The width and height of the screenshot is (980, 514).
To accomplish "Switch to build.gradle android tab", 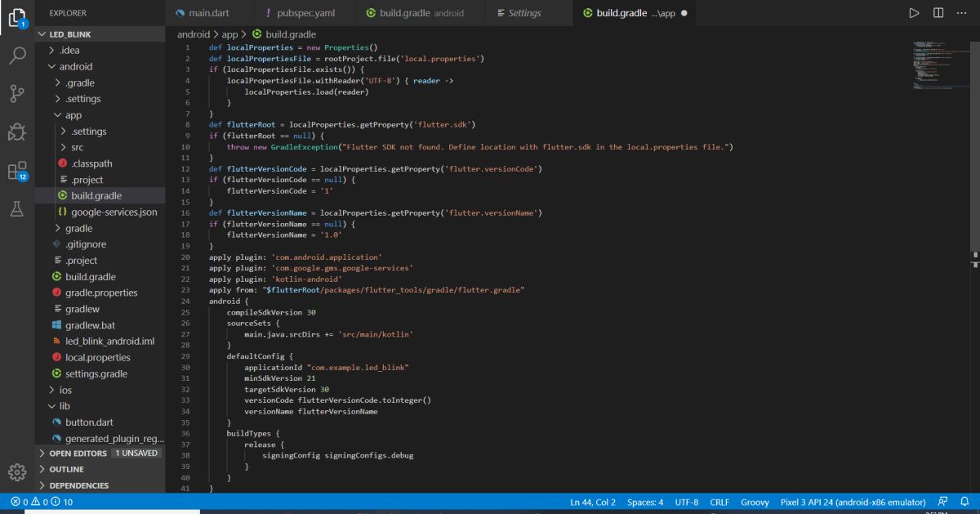I will [419, 13].
